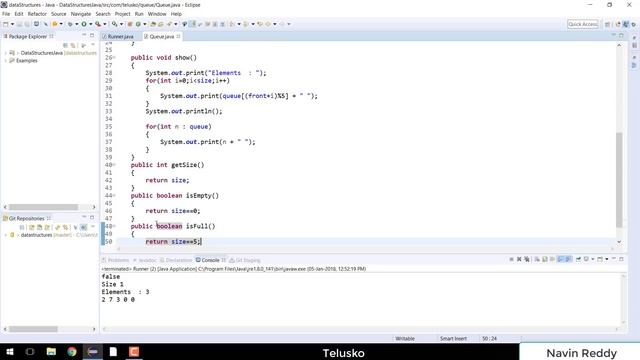Open Debug button dropdown arrow
The width and height of the screenshot is (640, 360).
point(76,24)
